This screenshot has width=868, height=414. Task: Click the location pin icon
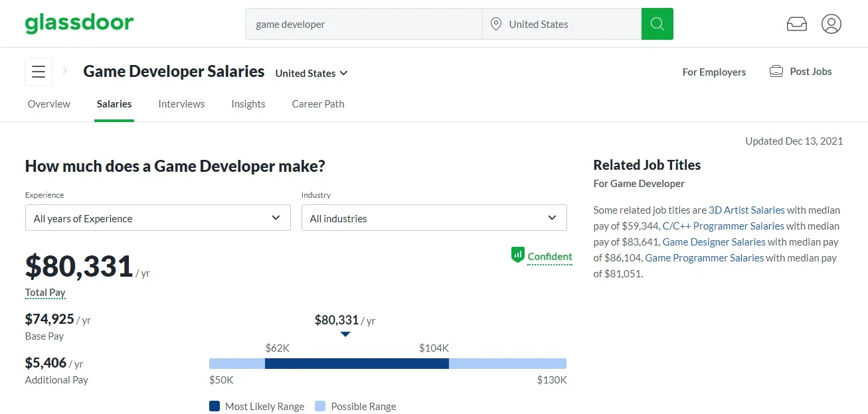coord(495,24)
